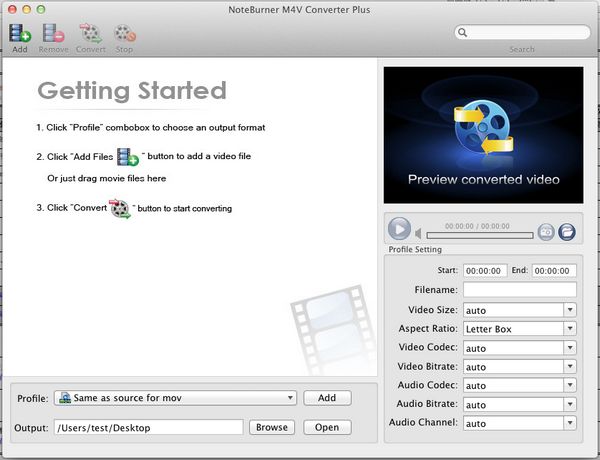
Task: Click the Add button beside Profile
Action: 327,398
